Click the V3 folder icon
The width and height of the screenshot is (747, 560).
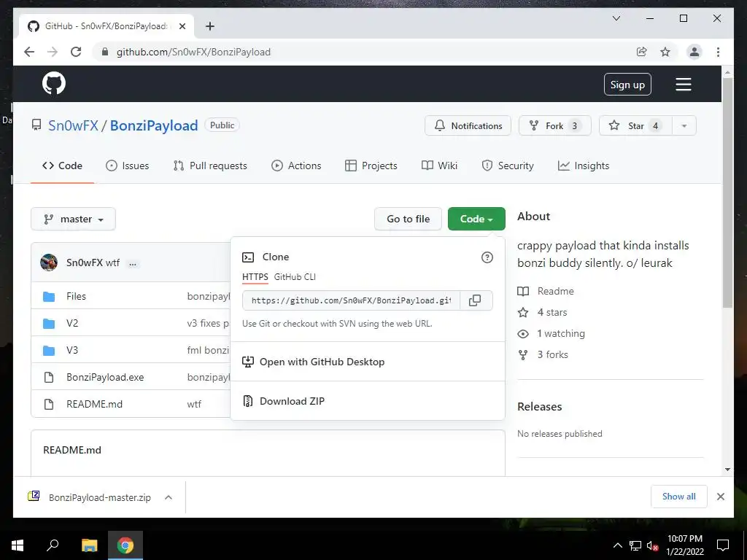point(49,351)
